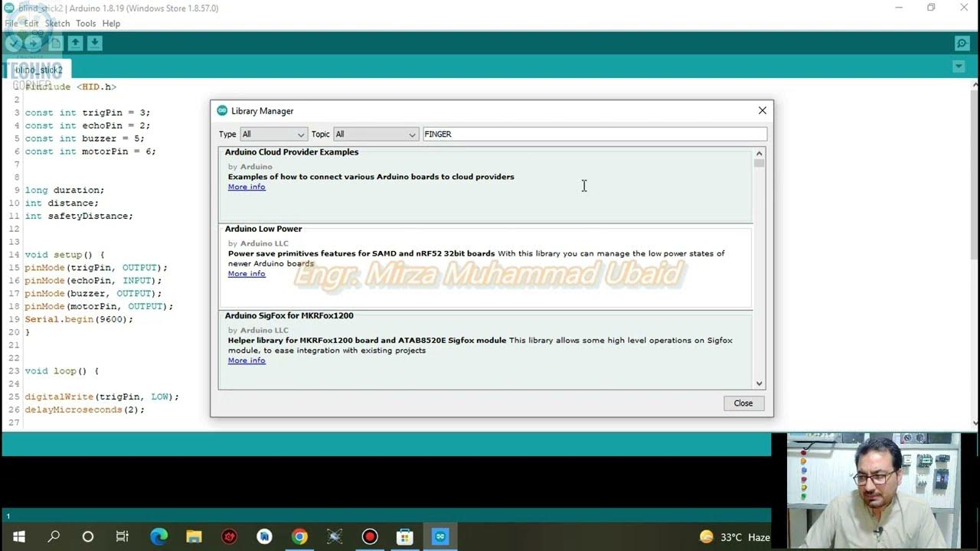Minimize the Arduino IDE window
This screenshot has height=551, width=980.
tap(897, 8)
